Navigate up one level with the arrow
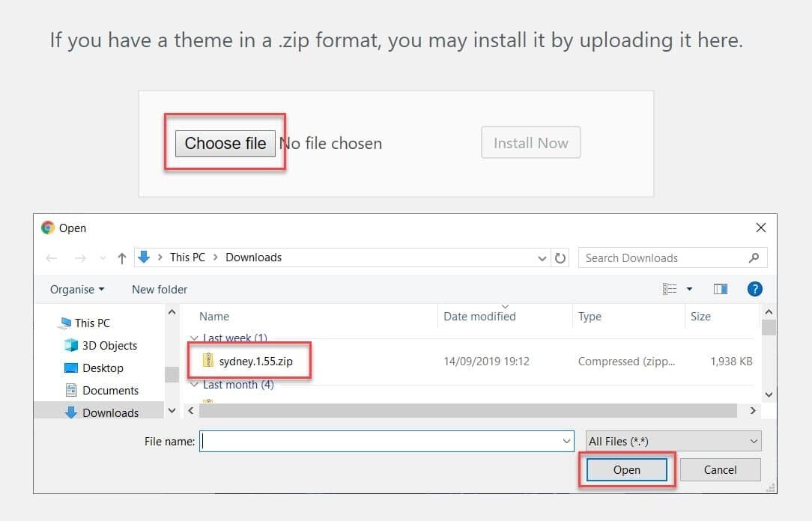This screenshot has height=521, width=812. [x=121, y=258]
